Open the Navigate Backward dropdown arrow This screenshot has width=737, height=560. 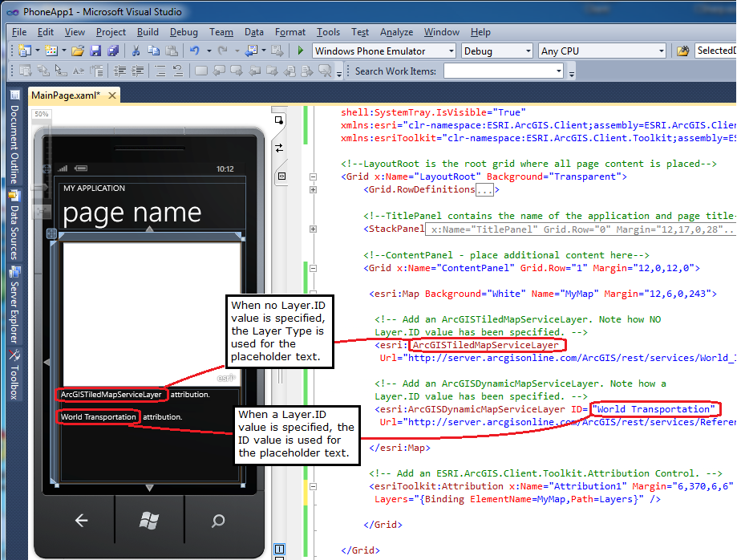[x=264, y=51]
